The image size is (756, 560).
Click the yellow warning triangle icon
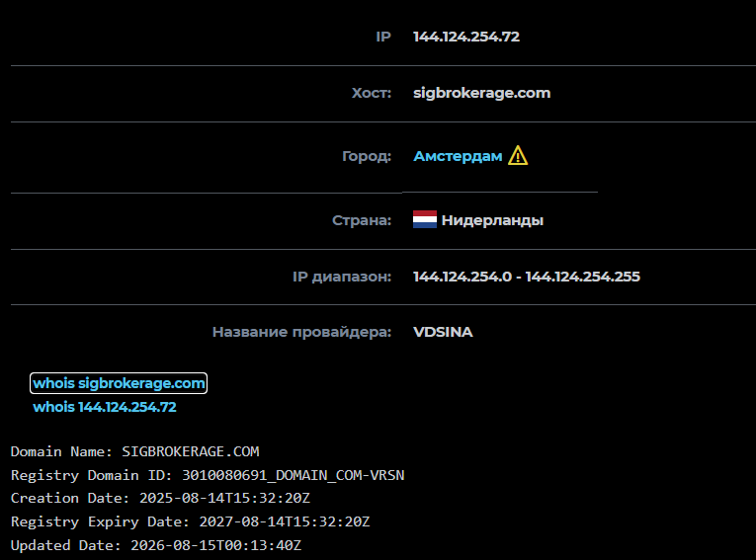[518, 156]
